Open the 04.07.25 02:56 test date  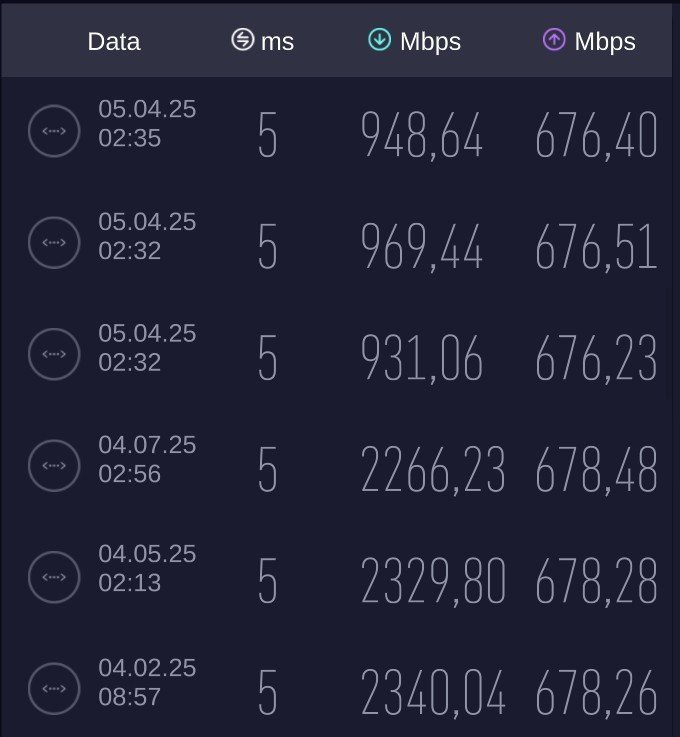[147, 458]
